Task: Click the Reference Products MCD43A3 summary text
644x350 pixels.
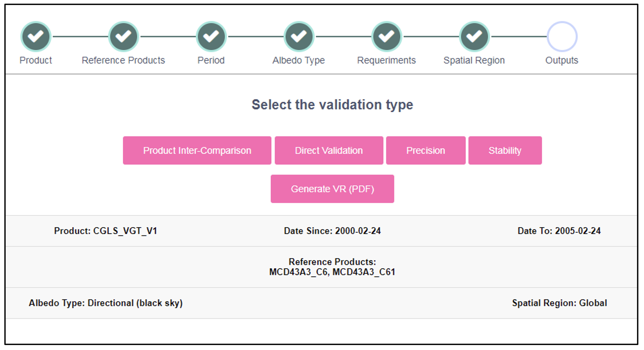Action: tap(332, 272)
